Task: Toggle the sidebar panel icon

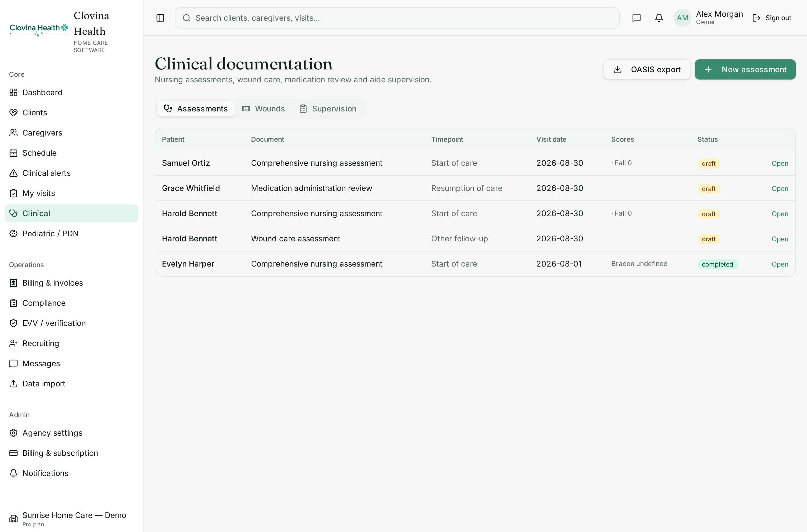Action: 160,18
